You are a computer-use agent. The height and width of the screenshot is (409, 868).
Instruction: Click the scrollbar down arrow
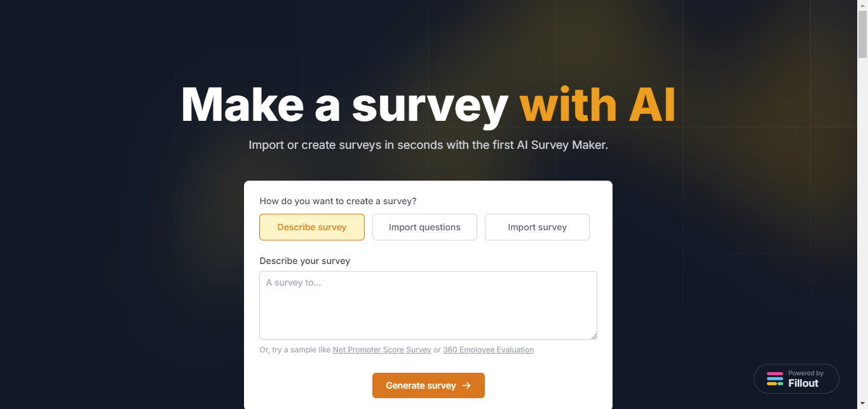(x=863, y=405)
